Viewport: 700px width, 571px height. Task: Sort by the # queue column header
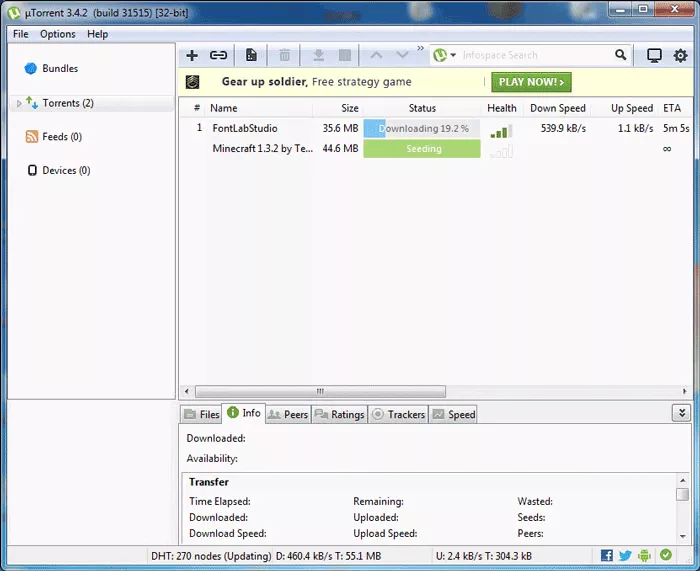197,108
